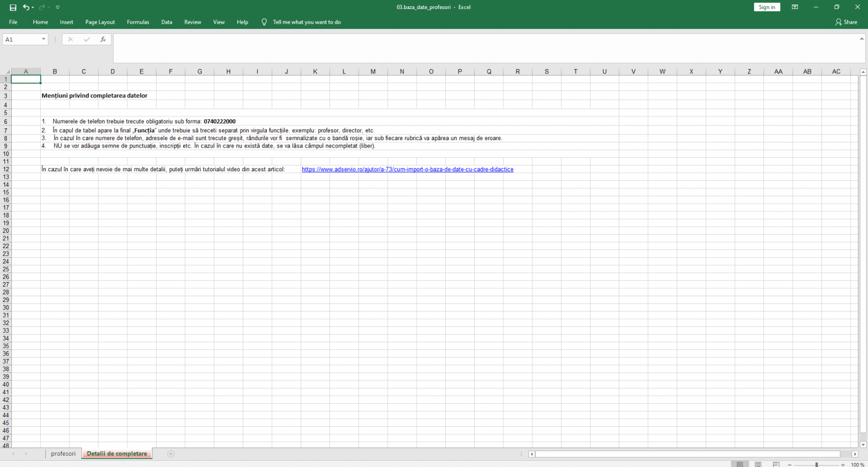Open the profesori sheet tab
Viewport: 868px width, 467px height.
coord(63,453)
